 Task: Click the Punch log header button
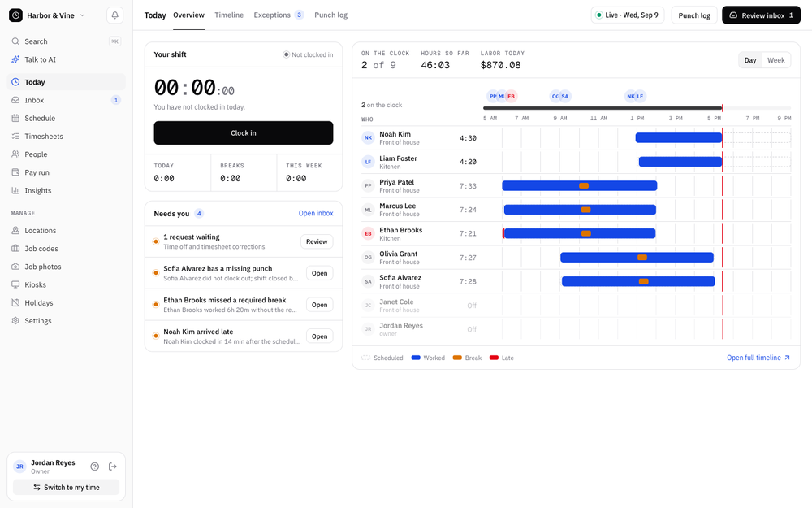coord(694,15)
